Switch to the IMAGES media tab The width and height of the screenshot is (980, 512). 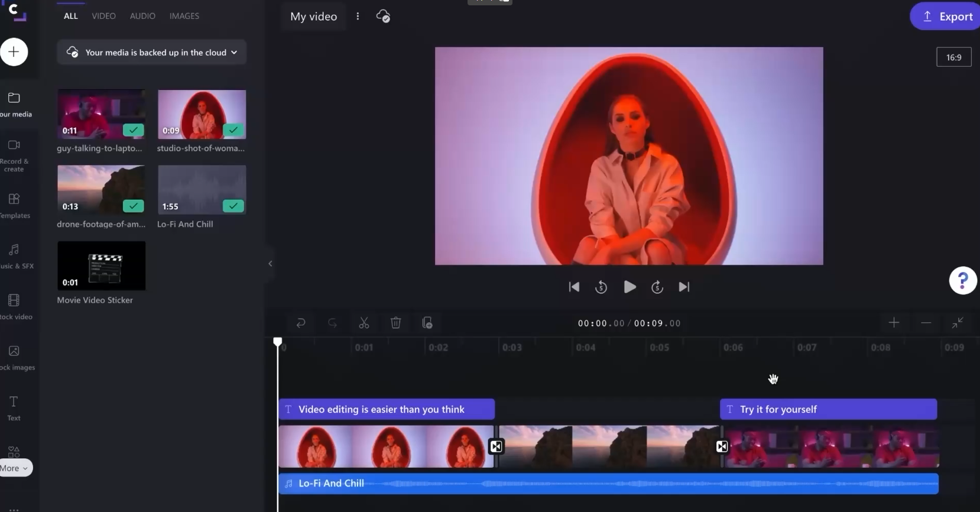point(184,16)
